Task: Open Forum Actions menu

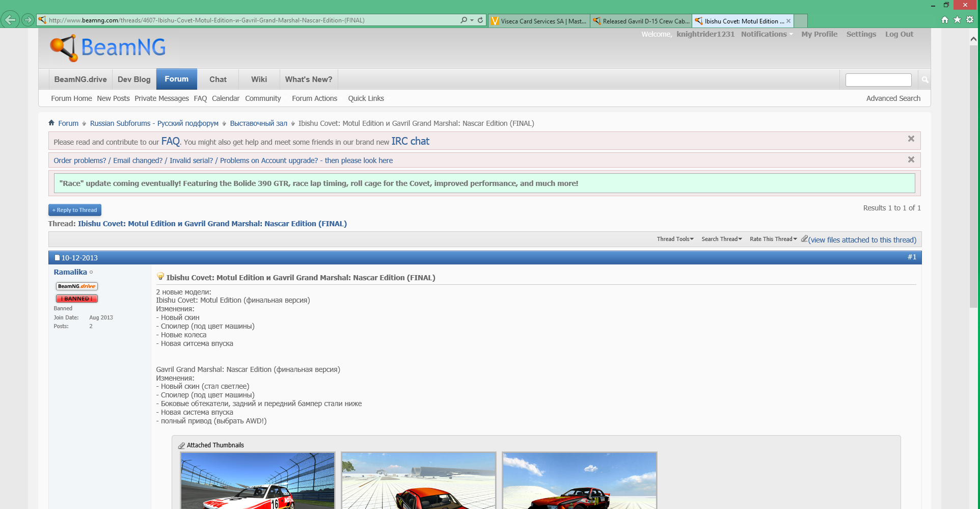Action: pyautogui.click(x=314, y=98)
